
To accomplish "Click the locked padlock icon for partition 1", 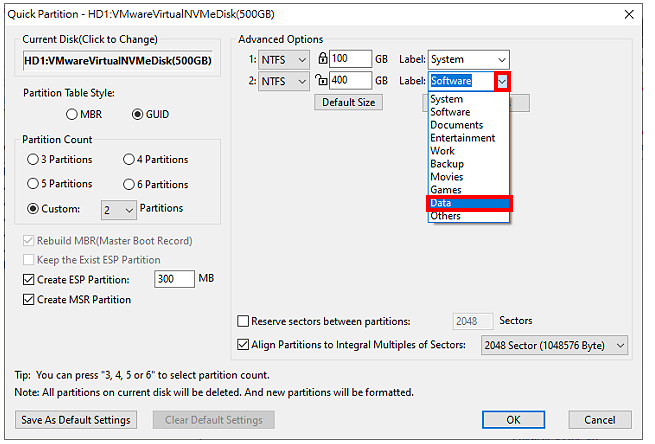I will [323, 58].
